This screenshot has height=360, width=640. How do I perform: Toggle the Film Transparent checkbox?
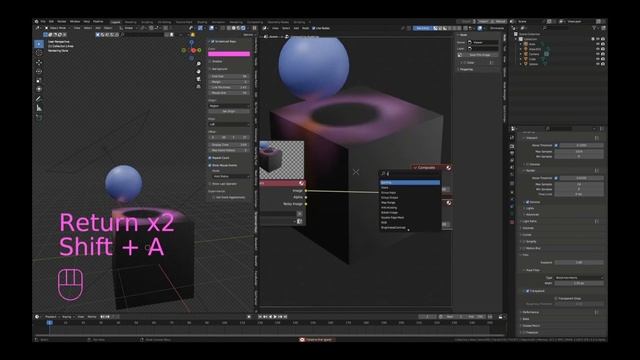click(527, 291)
